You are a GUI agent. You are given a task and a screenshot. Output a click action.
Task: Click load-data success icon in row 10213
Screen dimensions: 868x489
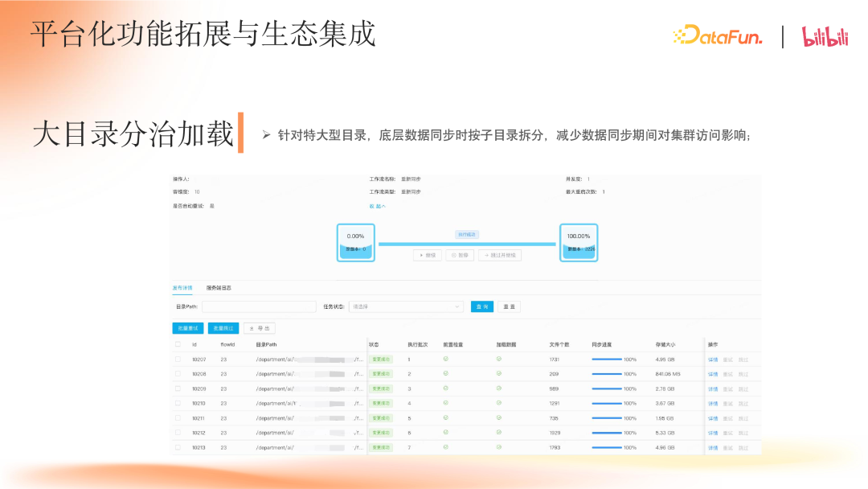pos(499,447)
